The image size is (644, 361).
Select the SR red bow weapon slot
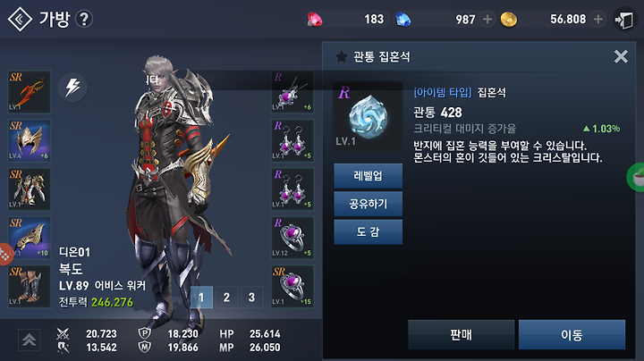(x=30, y=92)
